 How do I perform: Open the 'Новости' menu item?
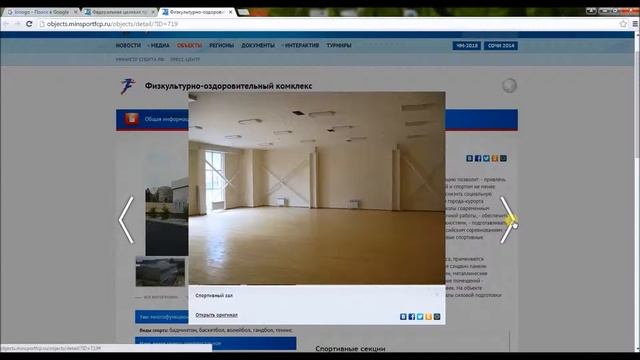coord(128,45)
